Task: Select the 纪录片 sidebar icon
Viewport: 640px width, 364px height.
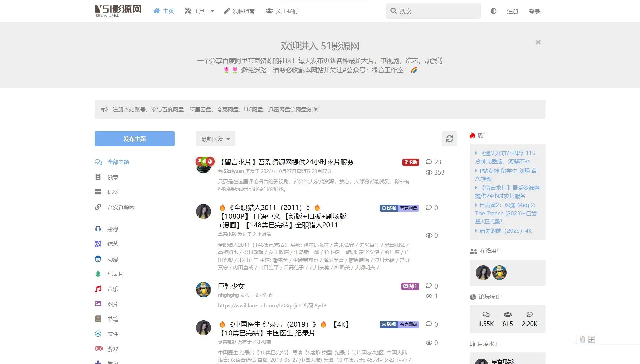Action: click(98, 274)
